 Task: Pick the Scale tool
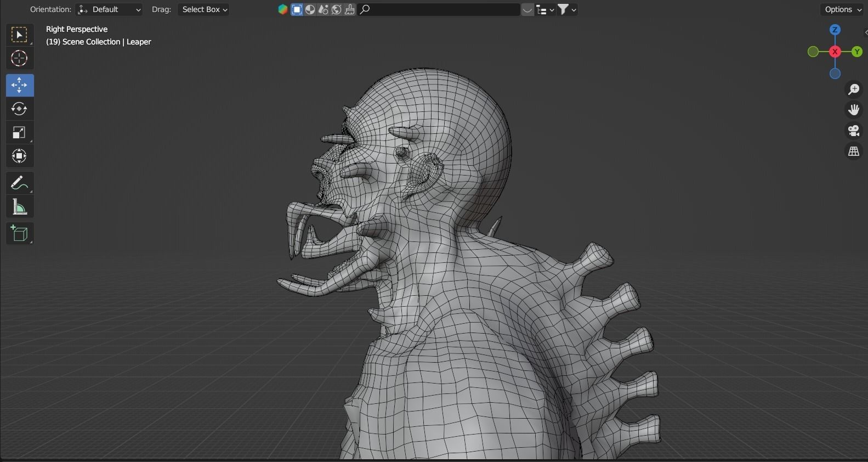pyautogui.click(x=19, y=132)
